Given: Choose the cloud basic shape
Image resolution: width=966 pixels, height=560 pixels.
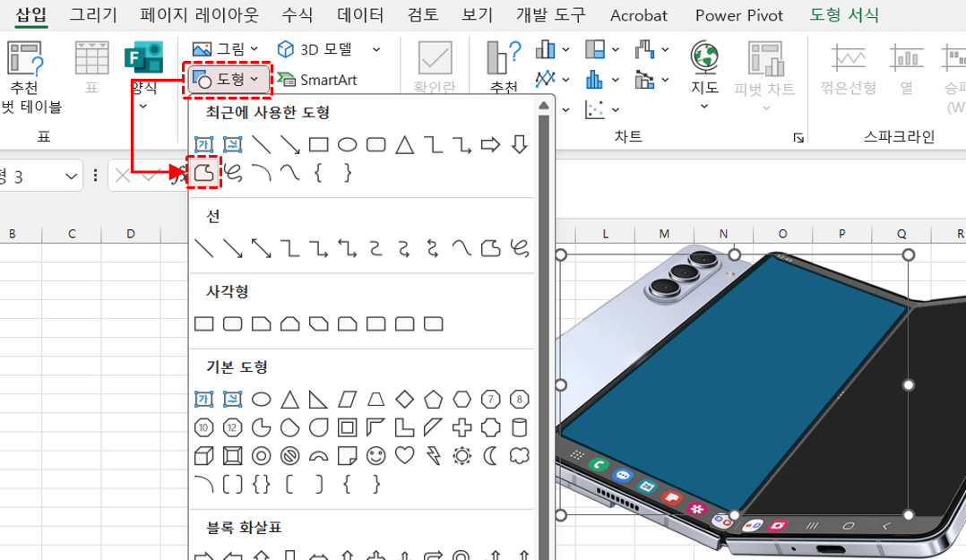Looking at the screenshot, I should [x=520, y=456].
